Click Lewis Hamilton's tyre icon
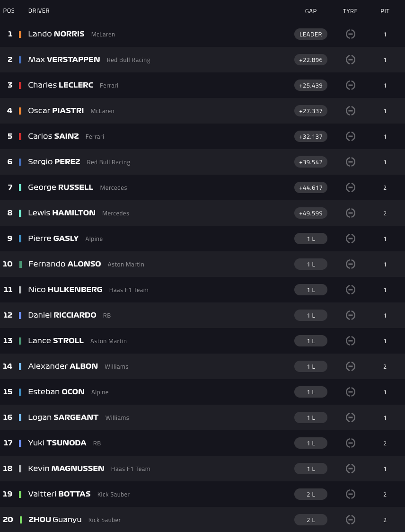405x532 pixels. coord(351,213)
